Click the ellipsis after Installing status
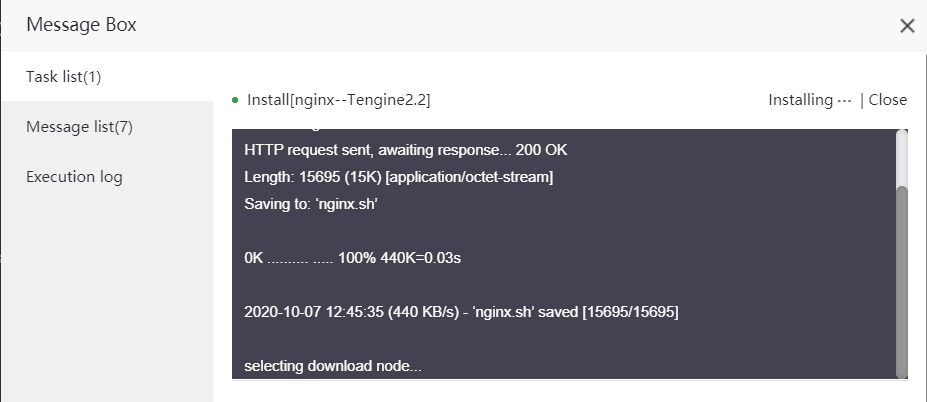This screenshot has width=927, height=402. click(844, 100)
